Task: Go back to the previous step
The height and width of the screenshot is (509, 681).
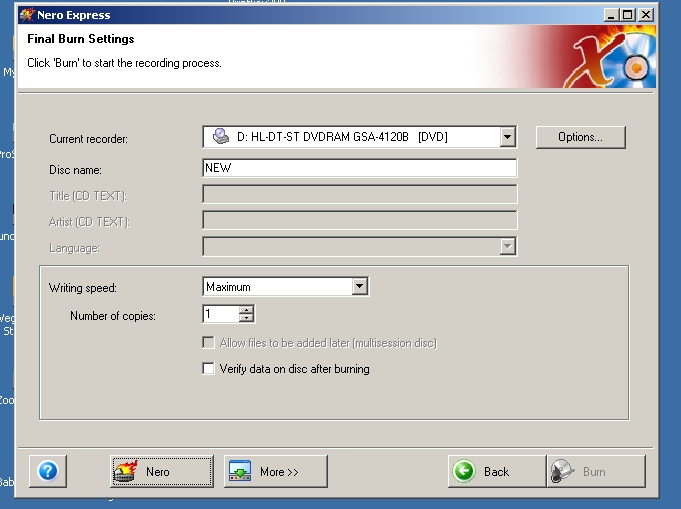Action: pos(497,471)
